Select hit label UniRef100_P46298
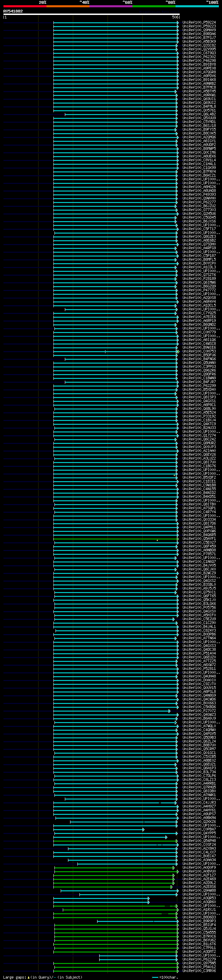Screen dimensions: 222x980 [199, 60]
